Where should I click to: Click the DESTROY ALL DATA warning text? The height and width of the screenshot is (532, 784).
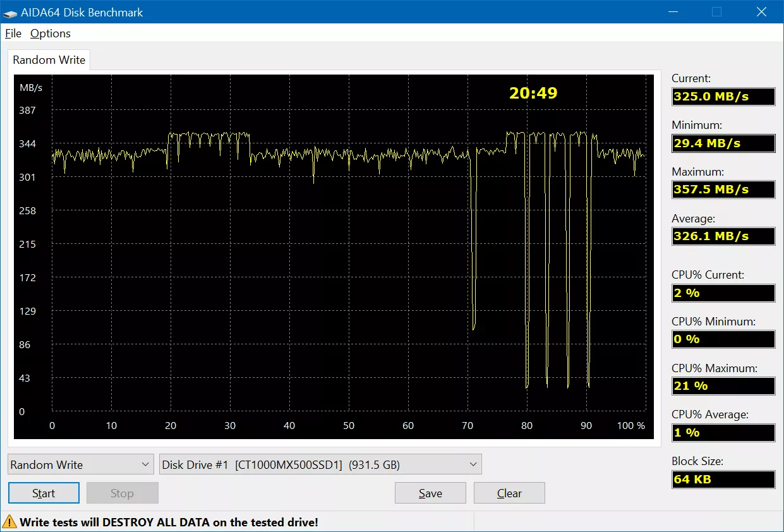coord(169,522)
